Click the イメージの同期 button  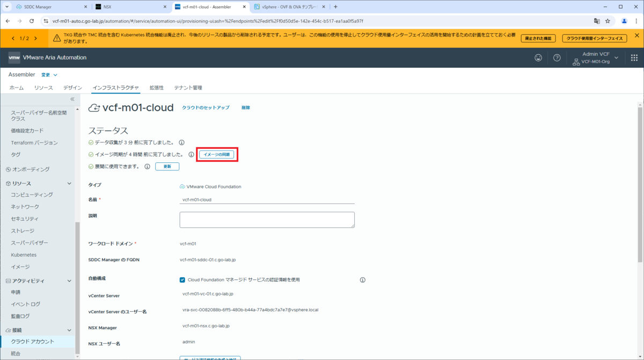(217, 155)
